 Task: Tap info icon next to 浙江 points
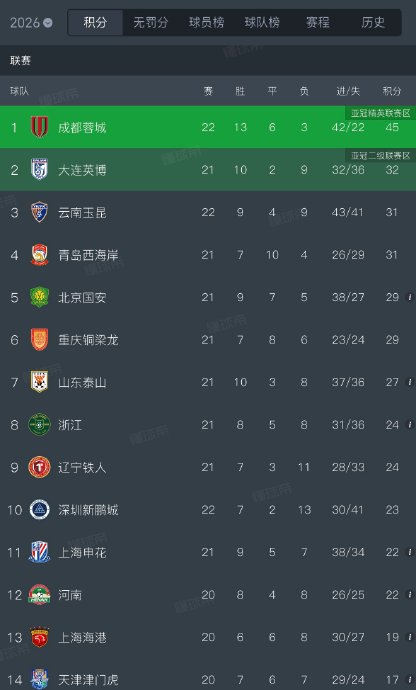click(x=410, y=425)
